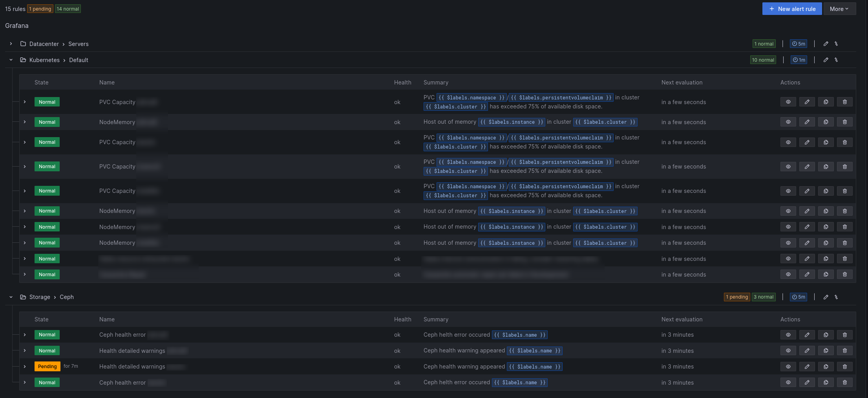
Task: Reorder rules in the Storage Ceph group
Action: (837, 297)
